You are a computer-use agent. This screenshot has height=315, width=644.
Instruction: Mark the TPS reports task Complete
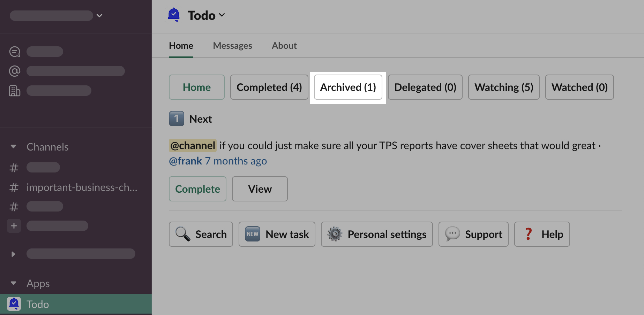click(x=197, y=189)
